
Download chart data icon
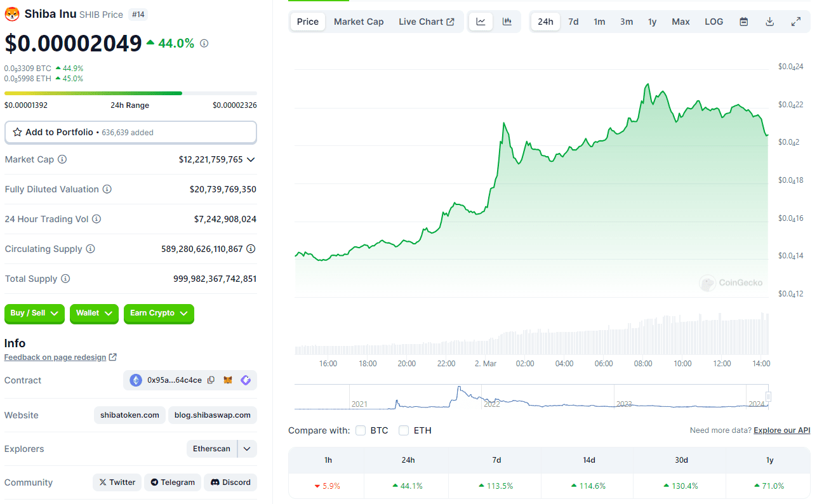[x=769, y=22]
